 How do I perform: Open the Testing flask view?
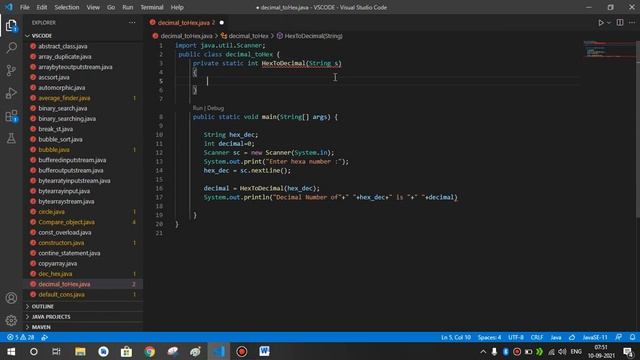(11, 138)
